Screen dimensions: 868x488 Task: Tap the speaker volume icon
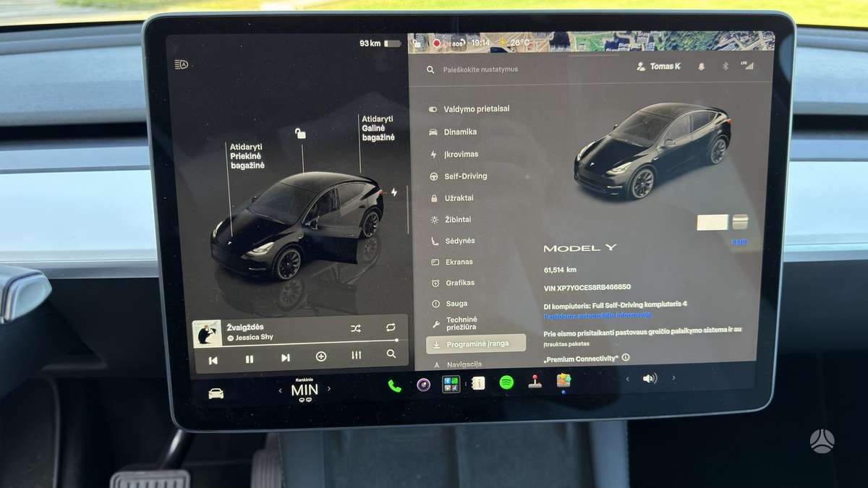(x=650, y=378)
